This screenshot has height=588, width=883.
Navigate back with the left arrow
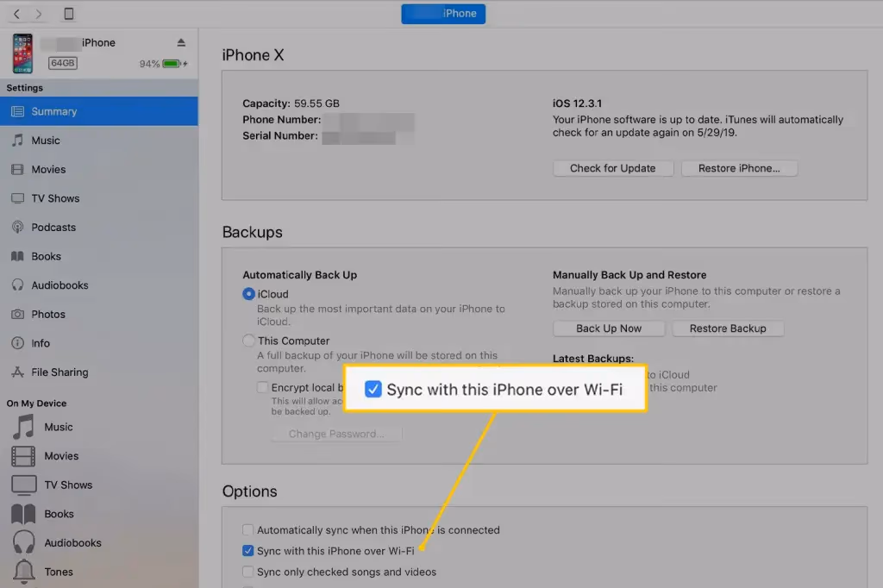coord(16,13)
